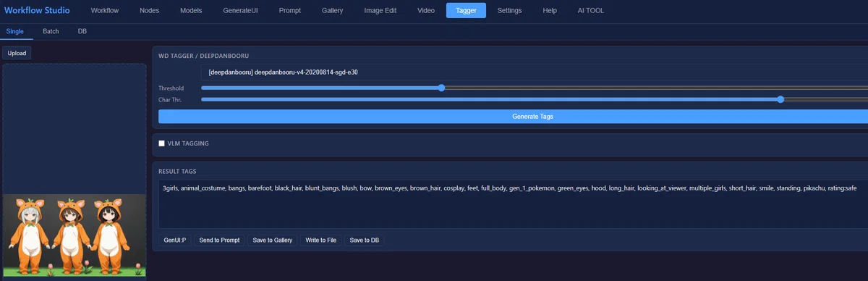Click the Workflow Studio logo title

coord(37,10)
